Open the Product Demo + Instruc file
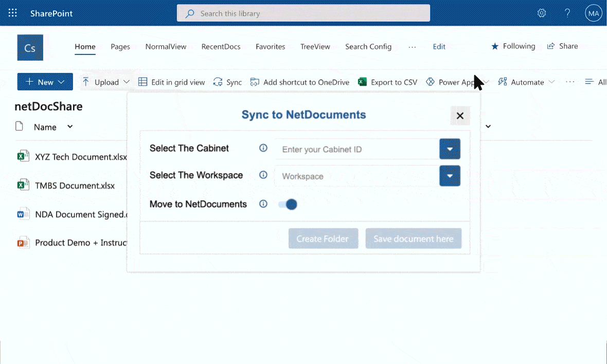The image size is (607, 364). click(81, 243)
